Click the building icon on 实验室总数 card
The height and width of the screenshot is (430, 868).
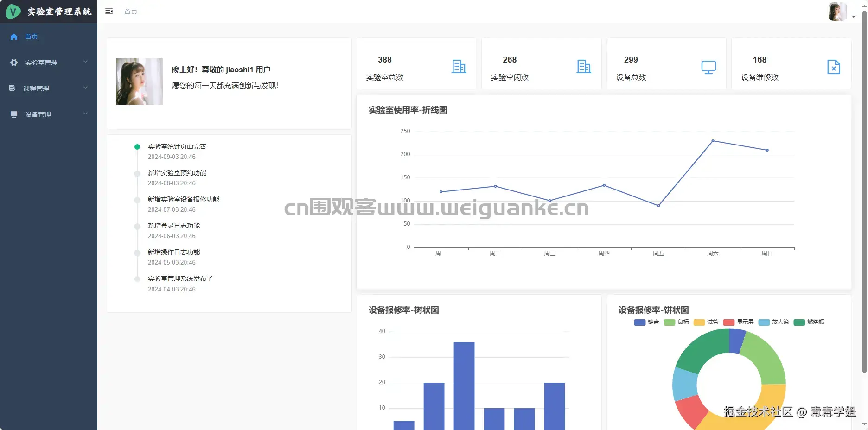pos(459,67)
